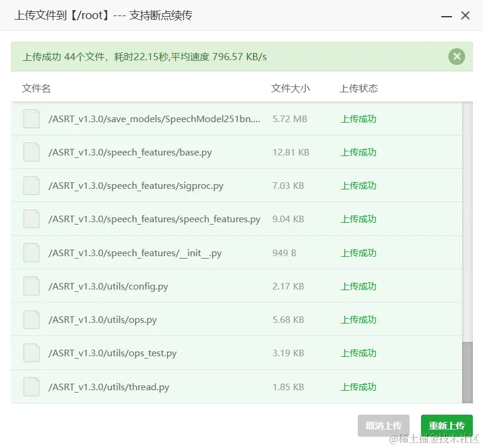
Task: Click the 7.03 KB file size value
Action: [x=288, y=186]
